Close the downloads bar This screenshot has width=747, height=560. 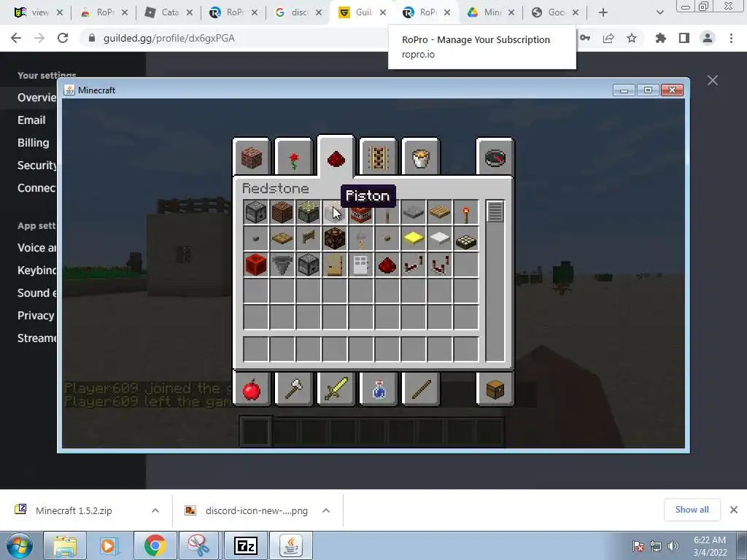[734, 510]
